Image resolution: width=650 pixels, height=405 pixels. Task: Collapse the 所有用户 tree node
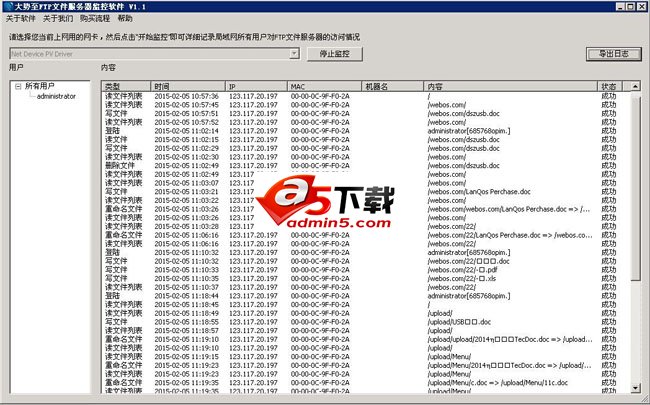[x=18, y=86]
